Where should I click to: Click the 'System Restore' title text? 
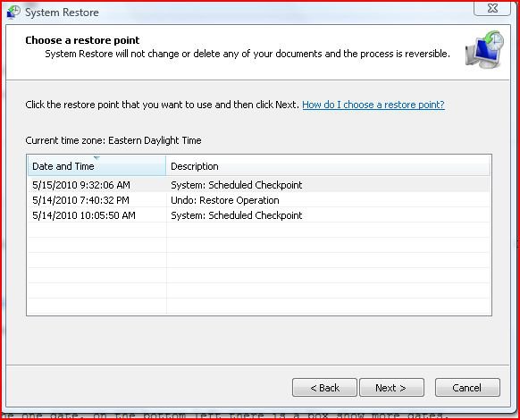pos(62,13)
